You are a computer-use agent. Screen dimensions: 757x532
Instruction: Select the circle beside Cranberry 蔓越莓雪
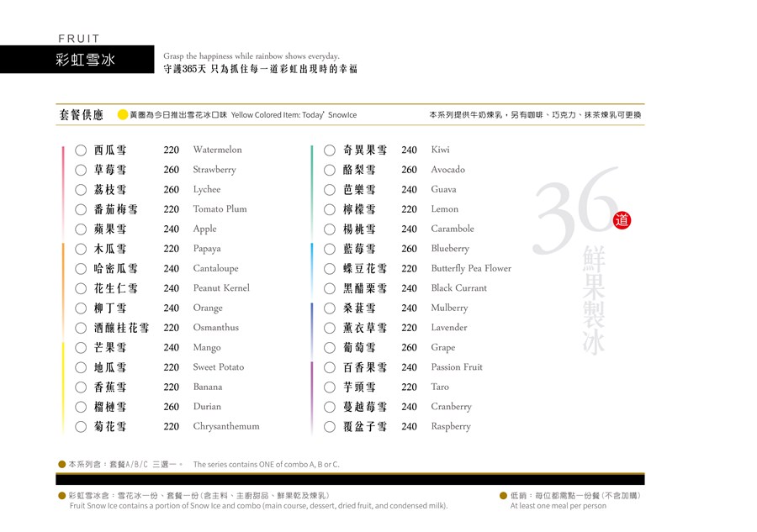pyautogui.click(x=329, y=407)
